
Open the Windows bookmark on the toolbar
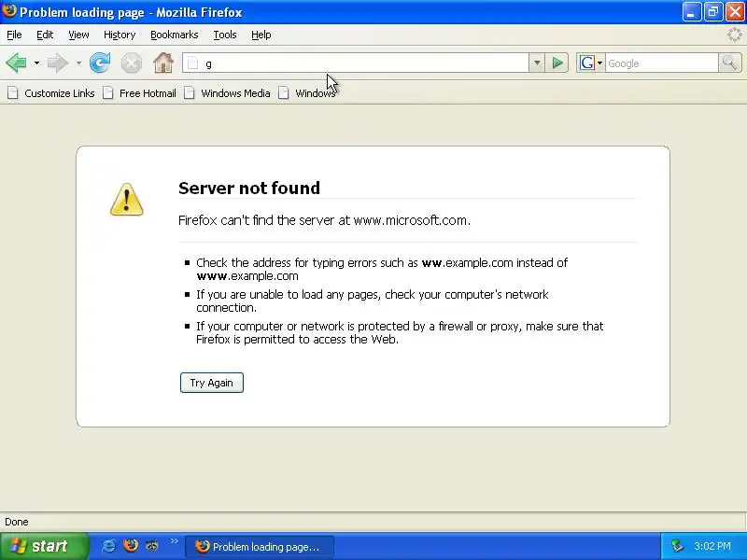tap(307, 93)
